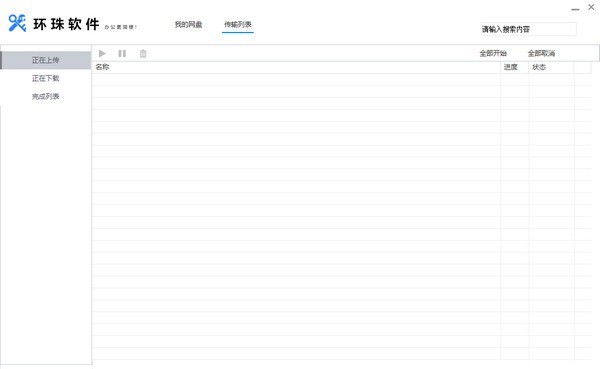Open the 我的网盘 tab
Screen dimensions: 600x369
(188, 24)
